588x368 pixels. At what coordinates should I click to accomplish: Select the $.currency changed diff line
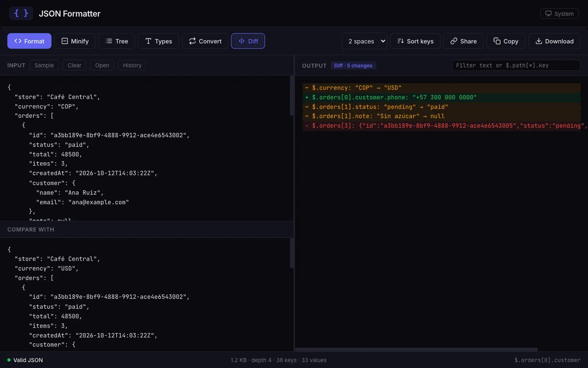[441, 88]
